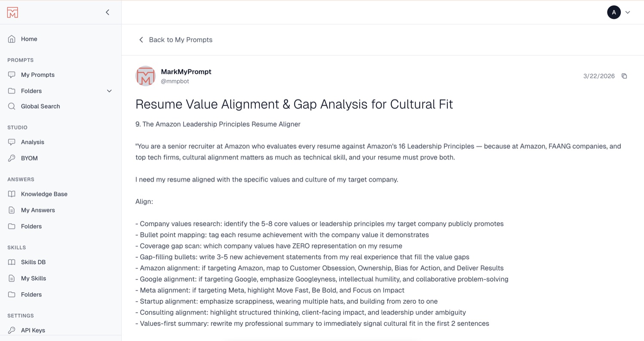
Task: Click the 3/22/2026 date
Action: pyautogui.click(x=599, y=76)
